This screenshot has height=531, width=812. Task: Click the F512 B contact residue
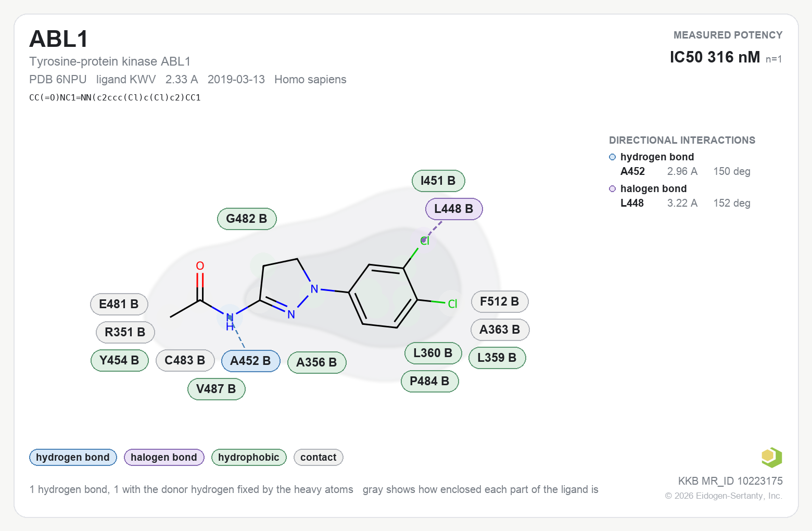500,301
